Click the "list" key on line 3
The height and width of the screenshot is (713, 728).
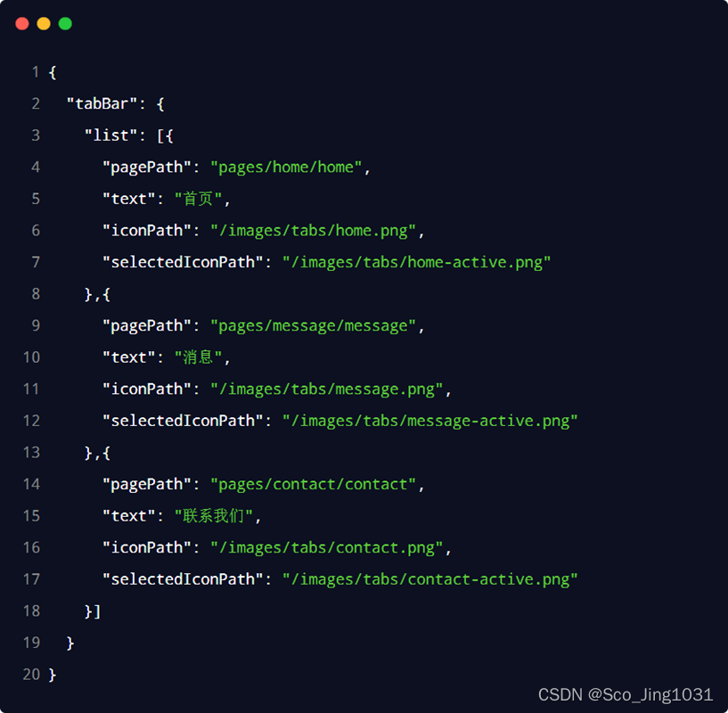(x=110, y=135)
